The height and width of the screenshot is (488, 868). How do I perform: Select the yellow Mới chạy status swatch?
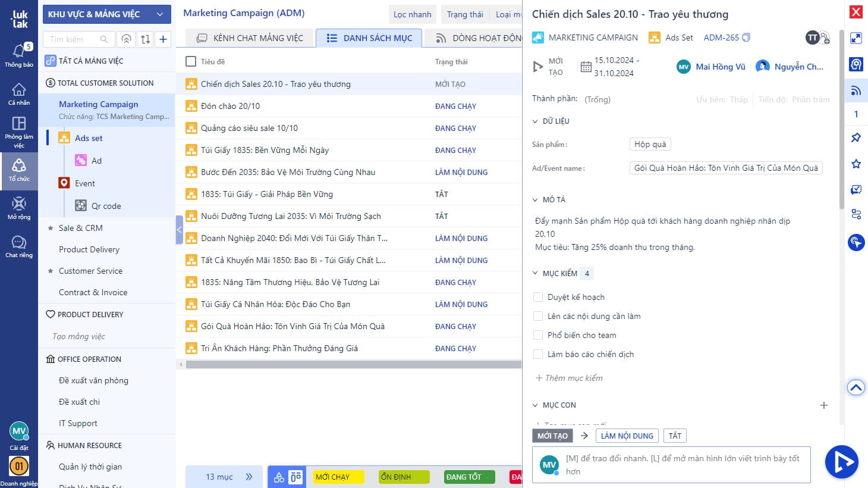point(338,477)
